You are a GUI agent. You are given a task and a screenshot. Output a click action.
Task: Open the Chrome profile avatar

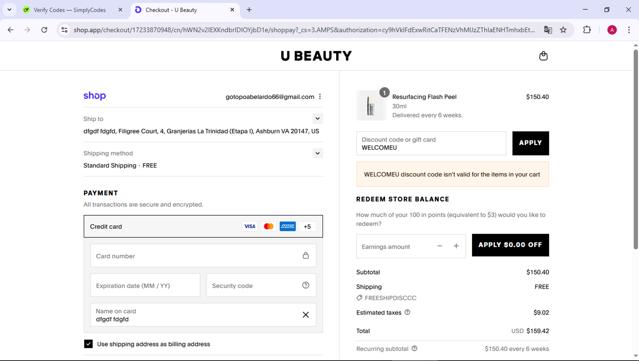pyautogui.click(x=612, y=30)
